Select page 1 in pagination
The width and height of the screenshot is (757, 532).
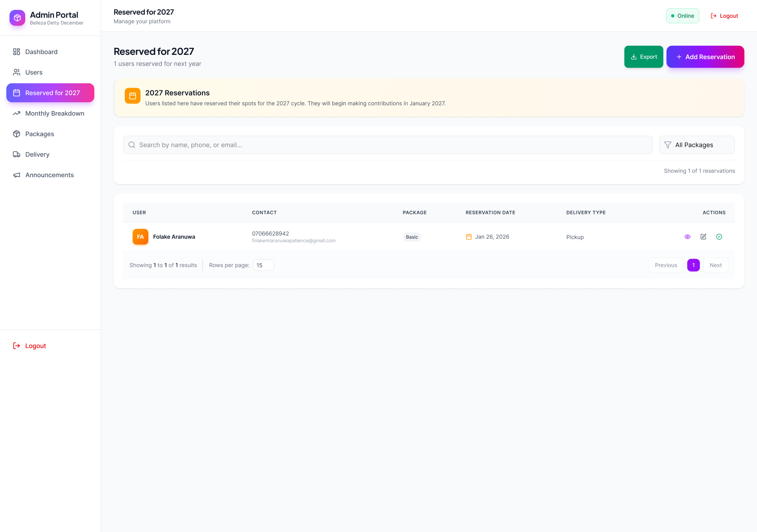pos(693,265)
